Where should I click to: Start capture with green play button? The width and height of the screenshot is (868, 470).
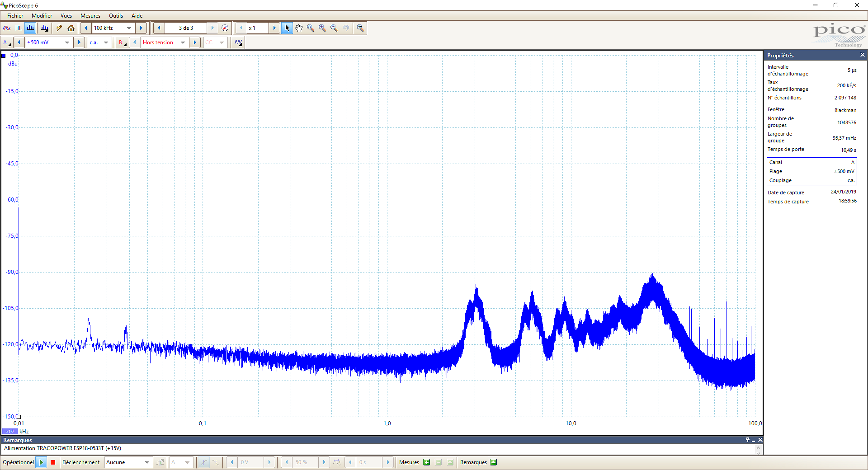tap(41, 462)
